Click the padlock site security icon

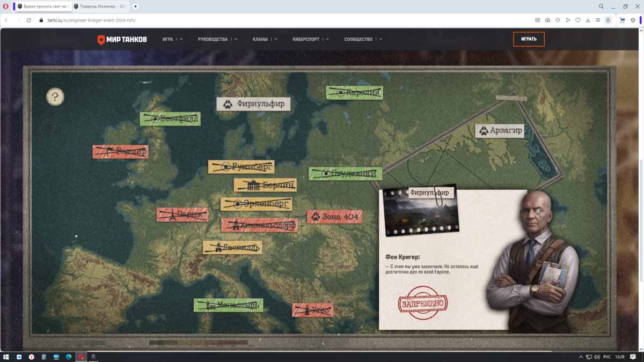tap(41, 20)
